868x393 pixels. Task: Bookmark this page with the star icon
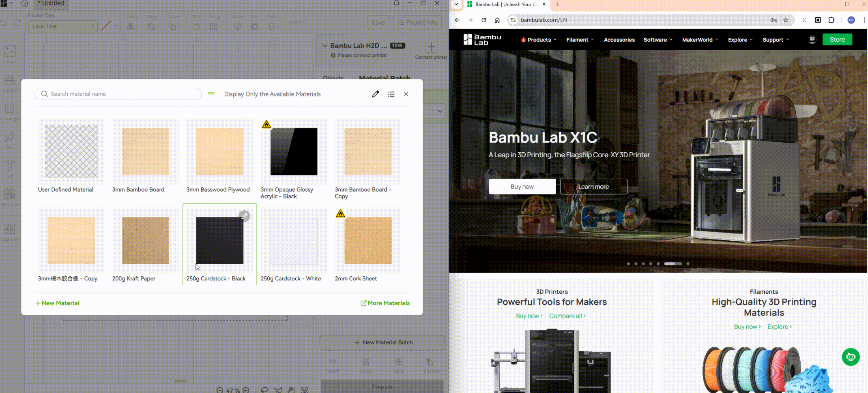(x=786, y=20)
